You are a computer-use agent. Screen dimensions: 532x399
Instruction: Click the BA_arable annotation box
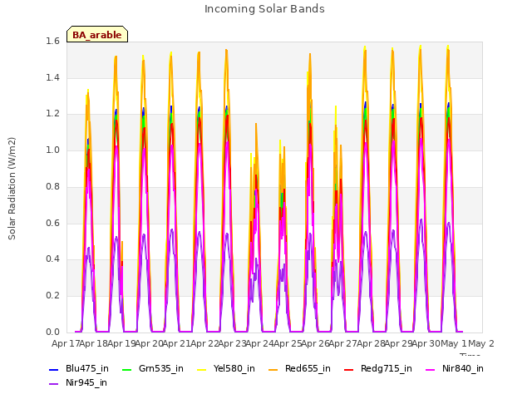coord(97,34)
